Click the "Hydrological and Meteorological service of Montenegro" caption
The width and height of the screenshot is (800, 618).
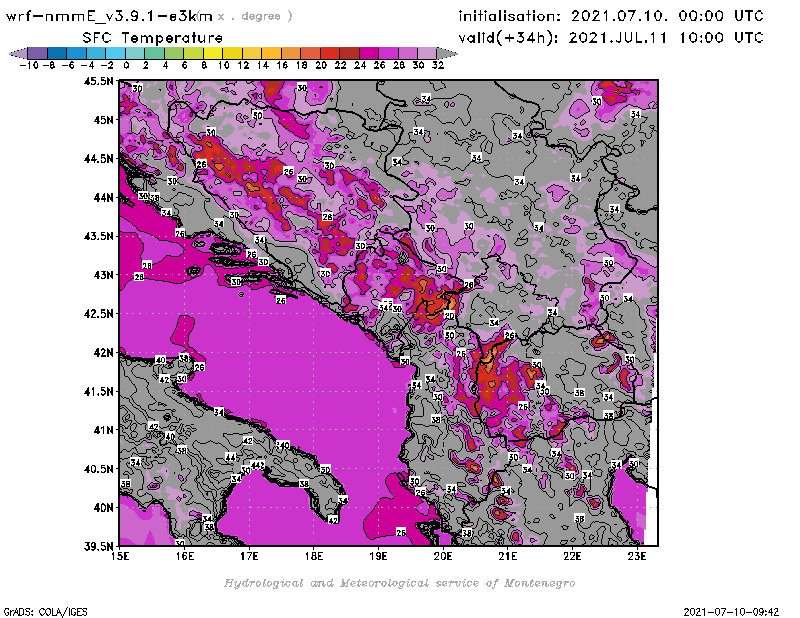point(399,583)
